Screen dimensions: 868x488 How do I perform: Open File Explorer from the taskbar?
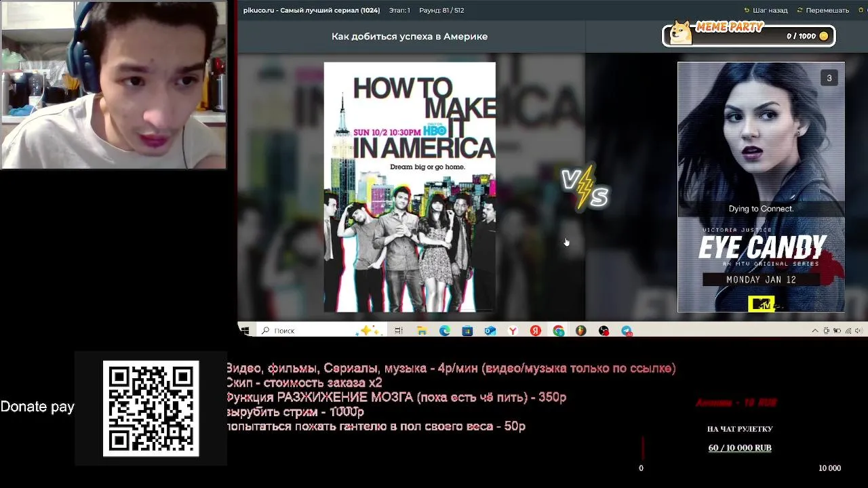pos(422,331)
